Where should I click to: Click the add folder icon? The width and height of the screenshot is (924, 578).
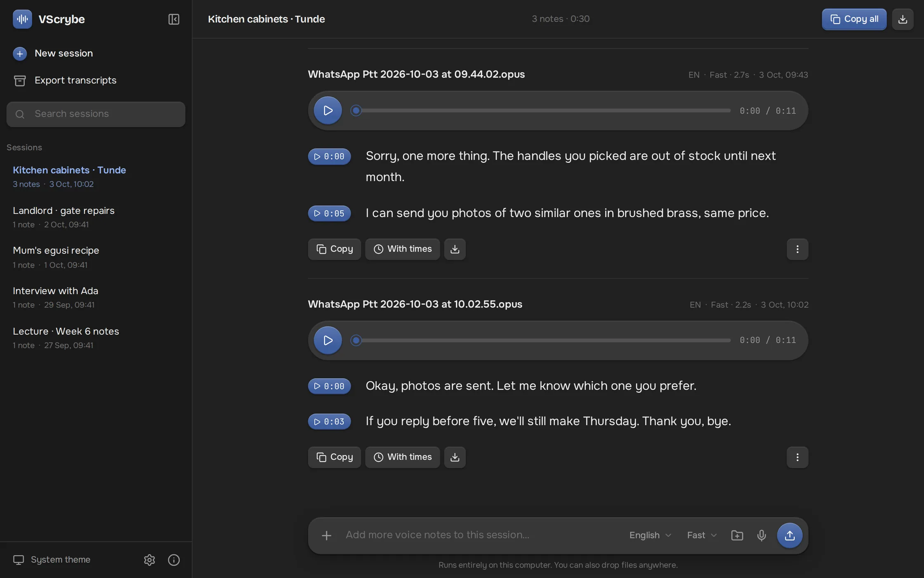click(737, 535)
